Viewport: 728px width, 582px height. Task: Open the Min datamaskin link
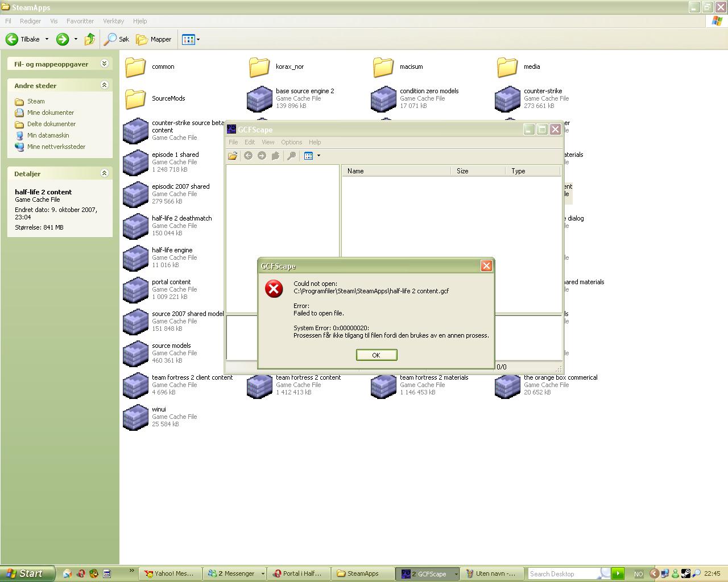(x=48, y=135)
